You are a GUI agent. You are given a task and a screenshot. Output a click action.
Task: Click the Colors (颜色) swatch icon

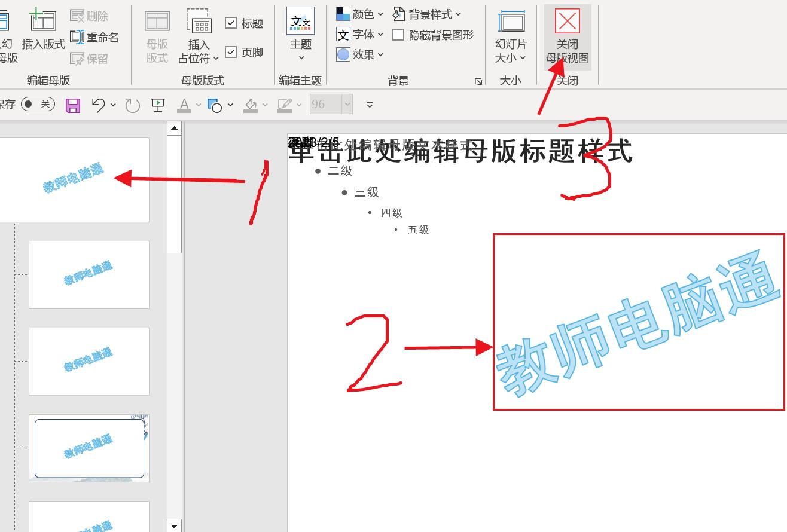coord(343,14)
